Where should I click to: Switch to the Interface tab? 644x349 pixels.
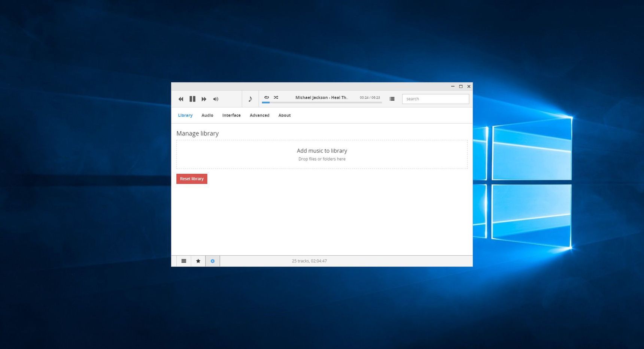(231, 115)
